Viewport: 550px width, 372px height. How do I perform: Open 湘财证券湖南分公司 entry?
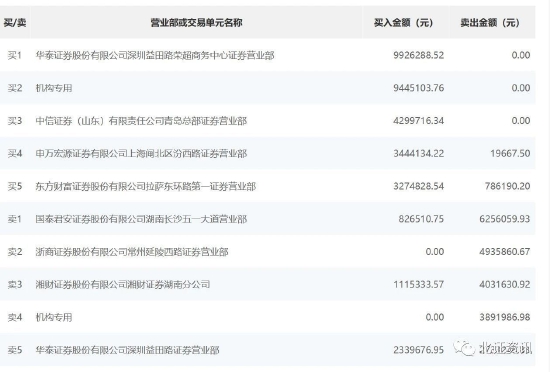click(x=123, y=284)
